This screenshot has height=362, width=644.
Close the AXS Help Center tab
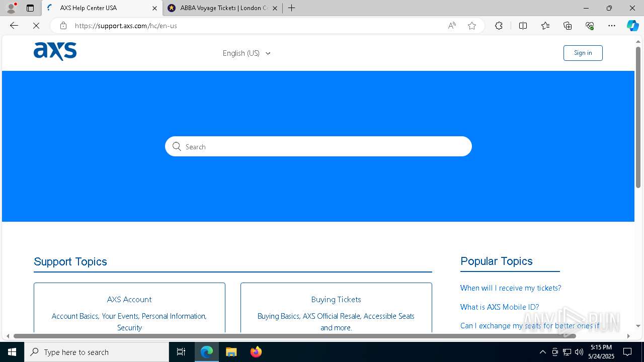click(x=154, y=8)
